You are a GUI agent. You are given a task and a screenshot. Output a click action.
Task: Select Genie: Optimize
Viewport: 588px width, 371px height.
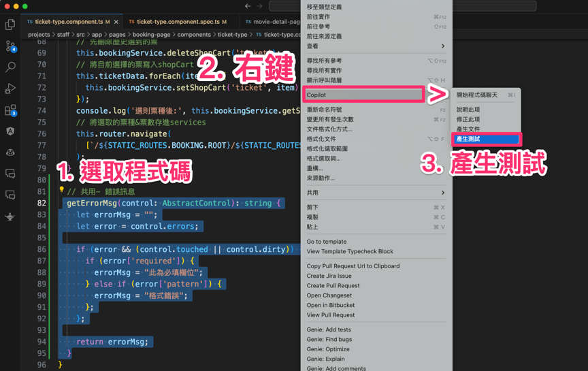[376, 349]
